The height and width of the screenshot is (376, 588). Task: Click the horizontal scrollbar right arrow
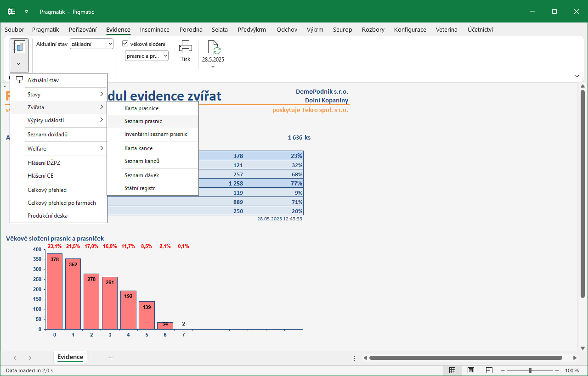(x=575, y=358)
